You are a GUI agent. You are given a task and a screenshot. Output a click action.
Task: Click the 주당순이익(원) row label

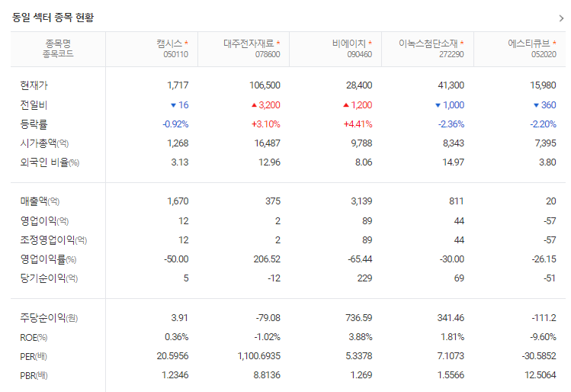pyautogui.click(x=49, y=318)
